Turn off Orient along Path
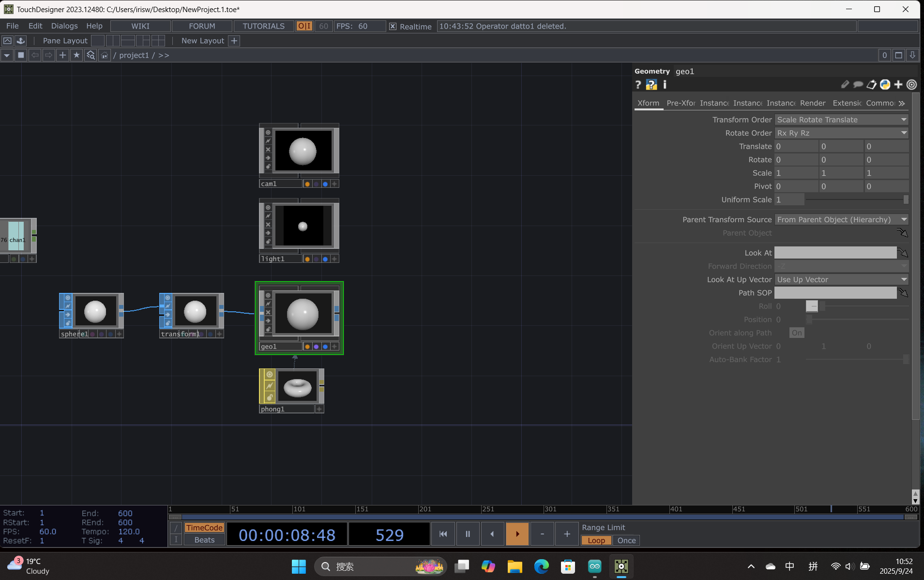This screenshot has width=924, height=580. coord(796,333)
